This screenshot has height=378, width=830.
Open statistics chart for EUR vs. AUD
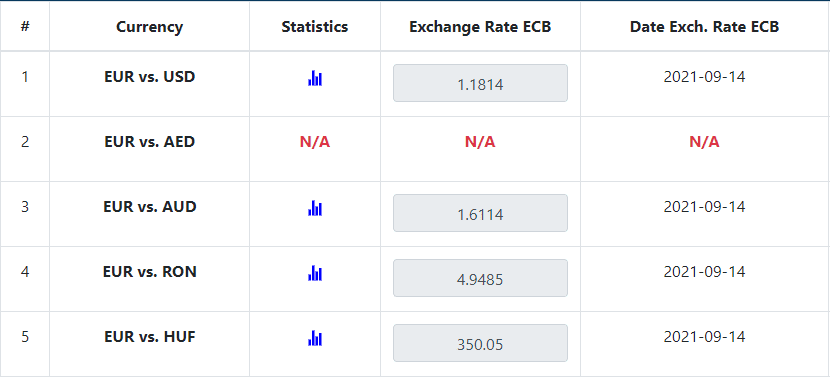pyautogui.click(x=315, y=208)
